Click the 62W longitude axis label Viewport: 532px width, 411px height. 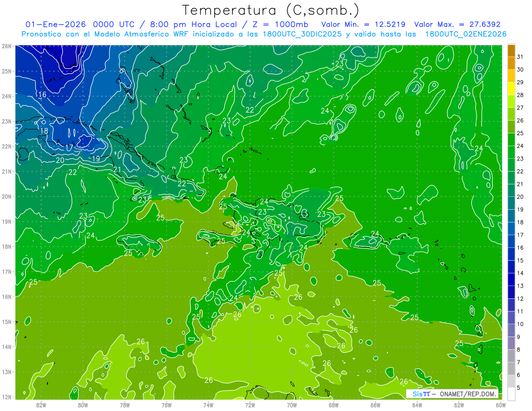point(459,404)
